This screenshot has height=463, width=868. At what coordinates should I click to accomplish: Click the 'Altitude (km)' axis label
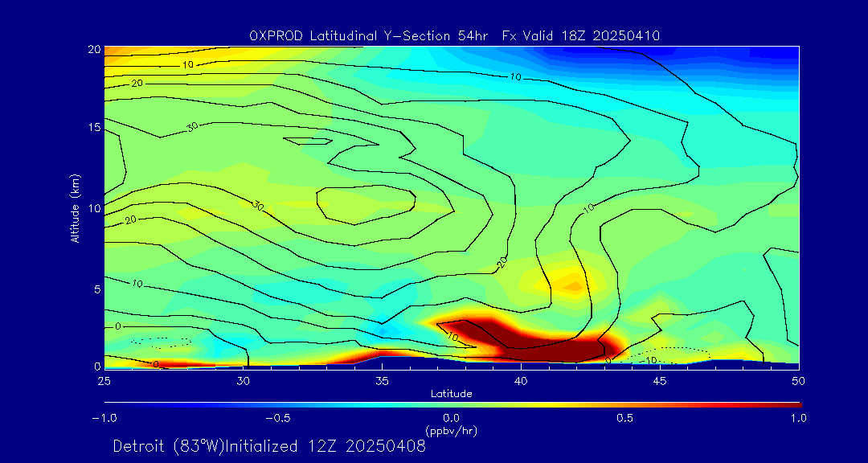[x=75, y=207]
